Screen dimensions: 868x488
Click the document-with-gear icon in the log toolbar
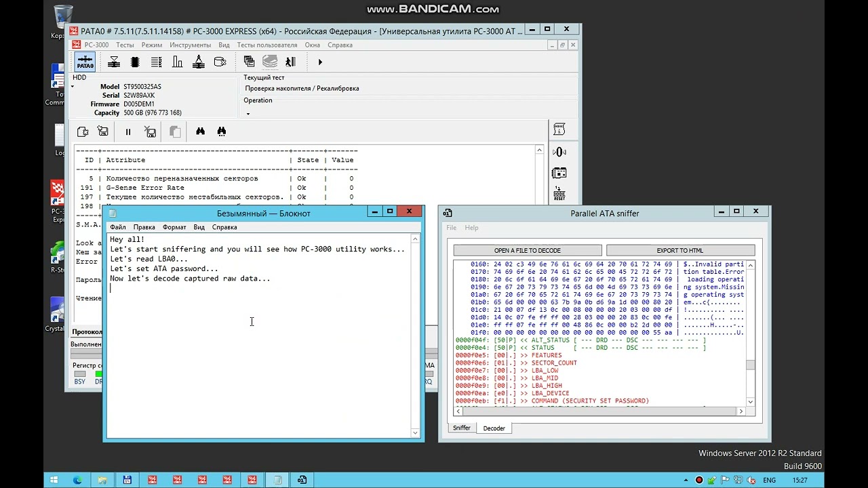[x=83, y=131]
